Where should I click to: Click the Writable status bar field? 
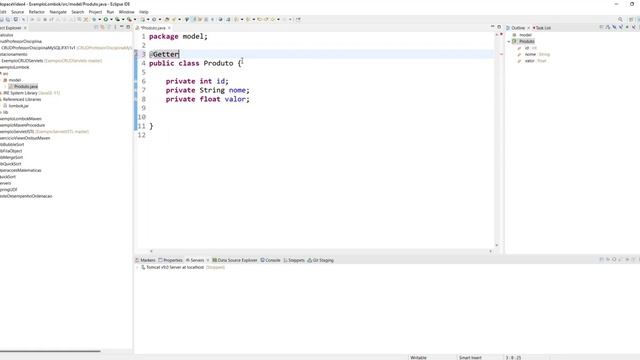point(418,358)
